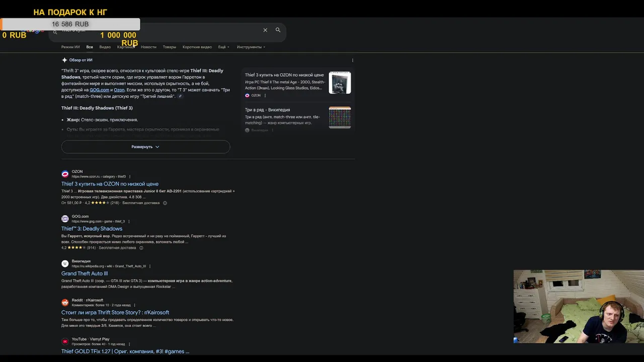Click the gog.com game thief_3 breadcrumb
644x362 pixels.
(98, 222)
